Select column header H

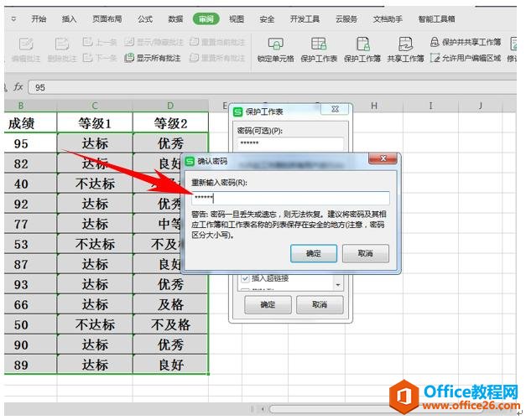374,106
